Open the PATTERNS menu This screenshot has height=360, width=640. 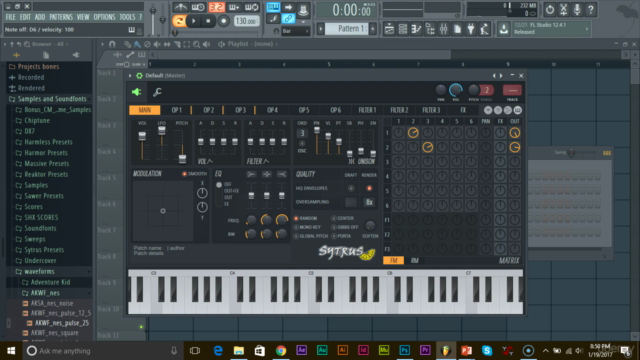[61, 17]
